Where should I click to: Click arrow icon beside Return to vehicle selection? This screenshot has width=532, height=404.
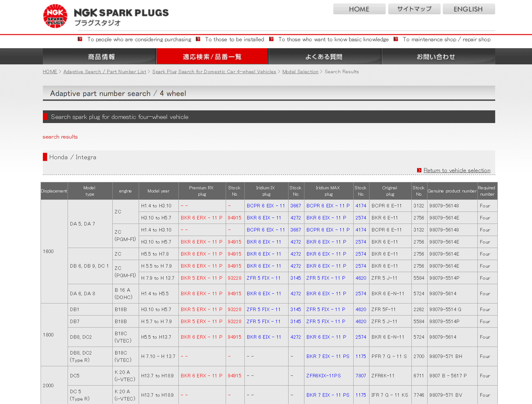coord(419,170)
